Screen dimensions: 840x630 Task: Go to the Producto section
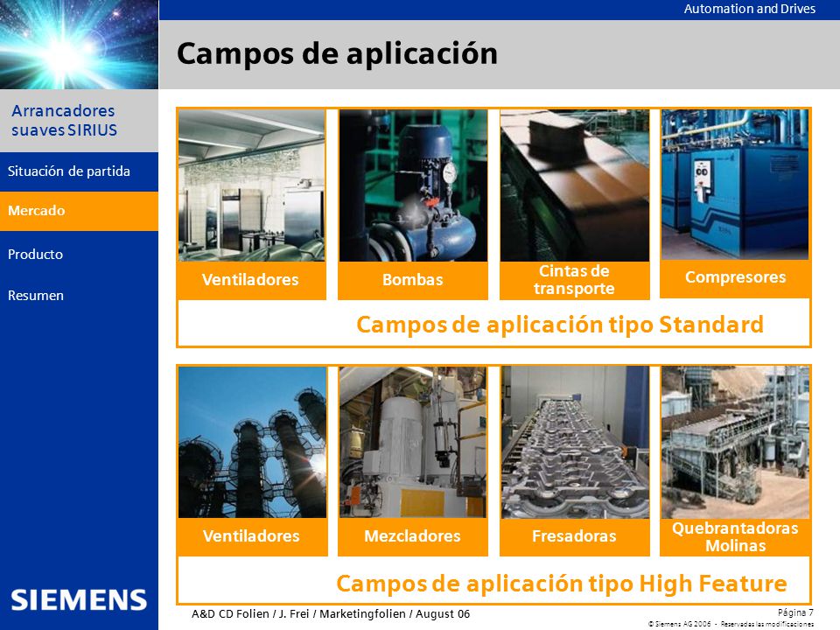35,255
